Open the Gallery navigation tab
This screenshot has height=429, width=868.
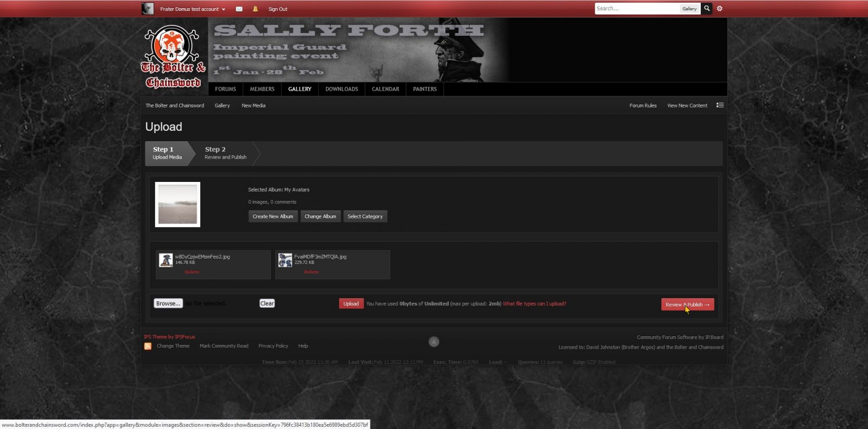299,89
